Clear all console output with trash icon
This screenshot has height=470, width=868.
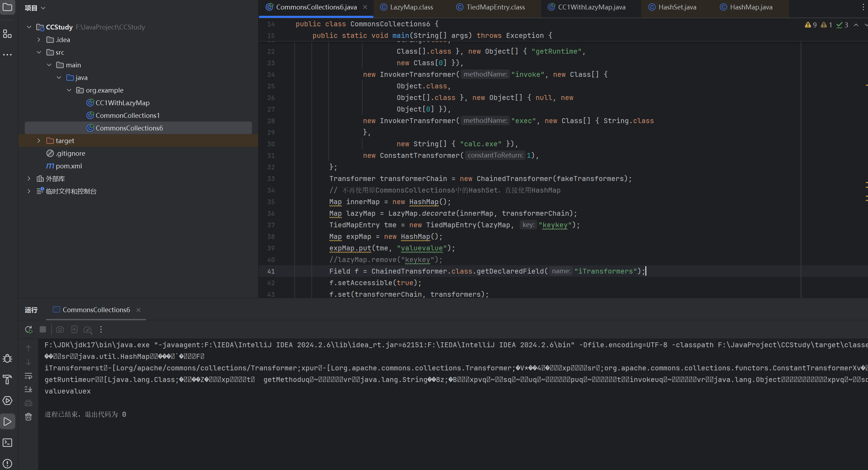28,417
